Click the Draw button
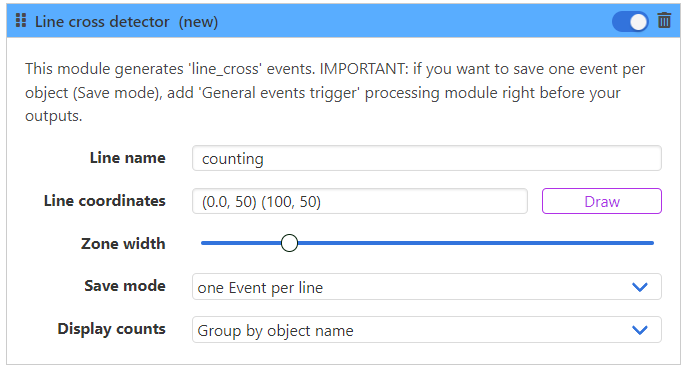The width and height of the screenshot is (685, 372). [602, 201]
